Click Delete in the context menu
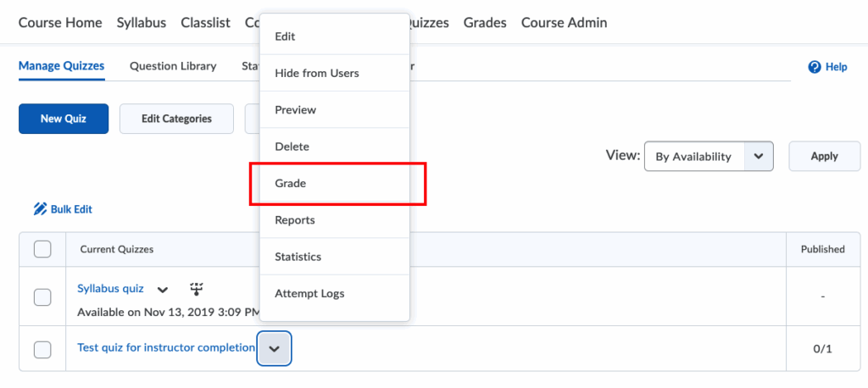Viewport: 868px width, 388px height. tap(292, 147)
